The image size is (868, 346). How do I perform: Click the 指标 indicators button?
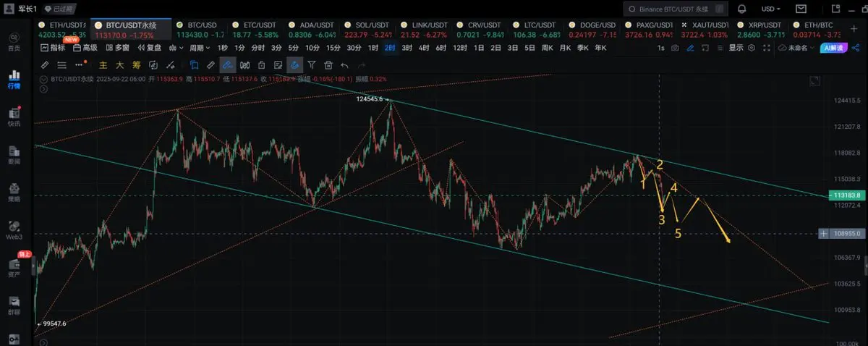coord(52,47)
